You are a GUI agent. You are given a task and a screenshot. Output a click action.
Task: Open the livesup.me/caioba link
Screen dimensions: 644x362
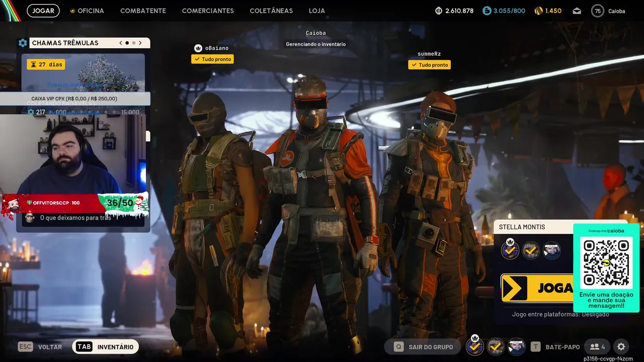[x=606, y=231]
